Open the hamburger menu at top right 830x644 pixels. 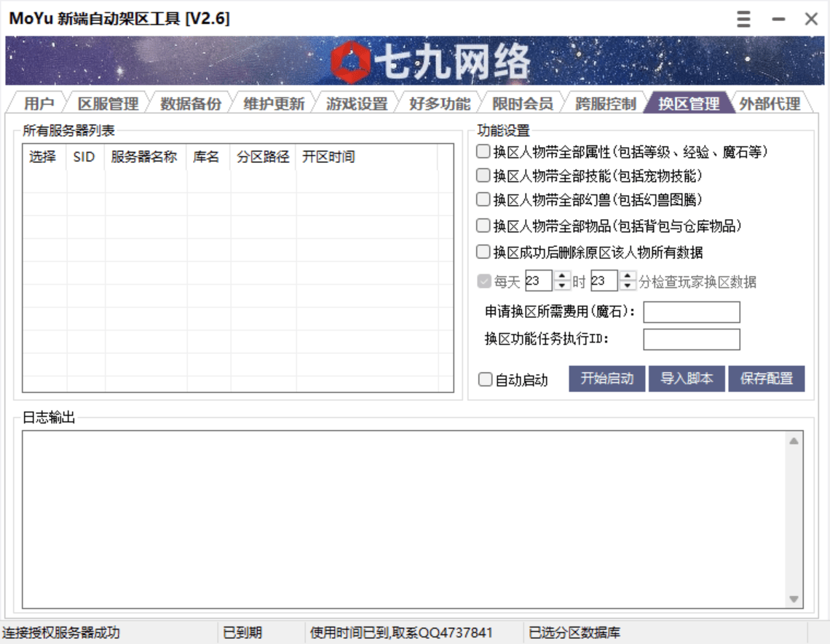[743, 20]
